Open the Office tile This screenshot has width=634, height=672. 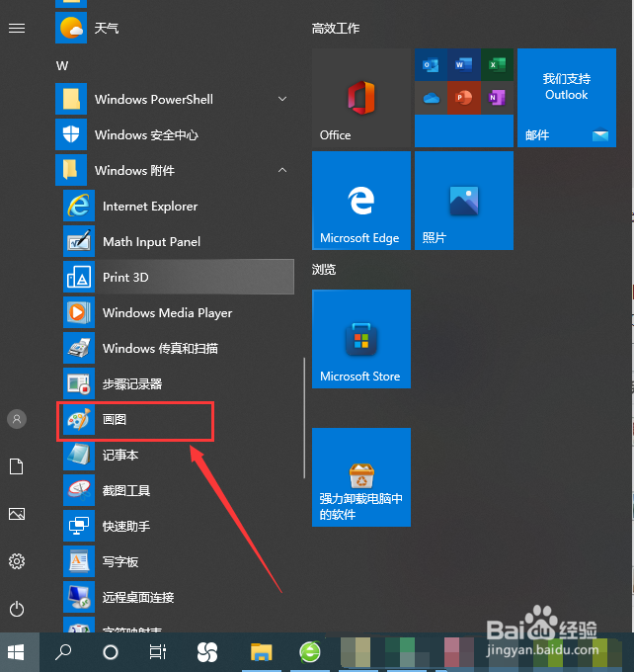click(361, 98)
